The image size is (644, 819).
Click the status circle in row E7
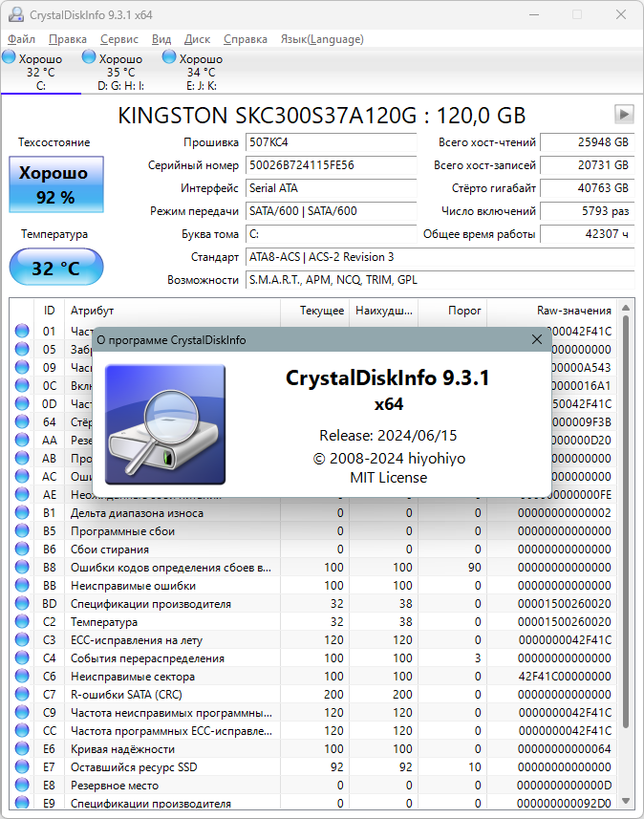[22, 766]
